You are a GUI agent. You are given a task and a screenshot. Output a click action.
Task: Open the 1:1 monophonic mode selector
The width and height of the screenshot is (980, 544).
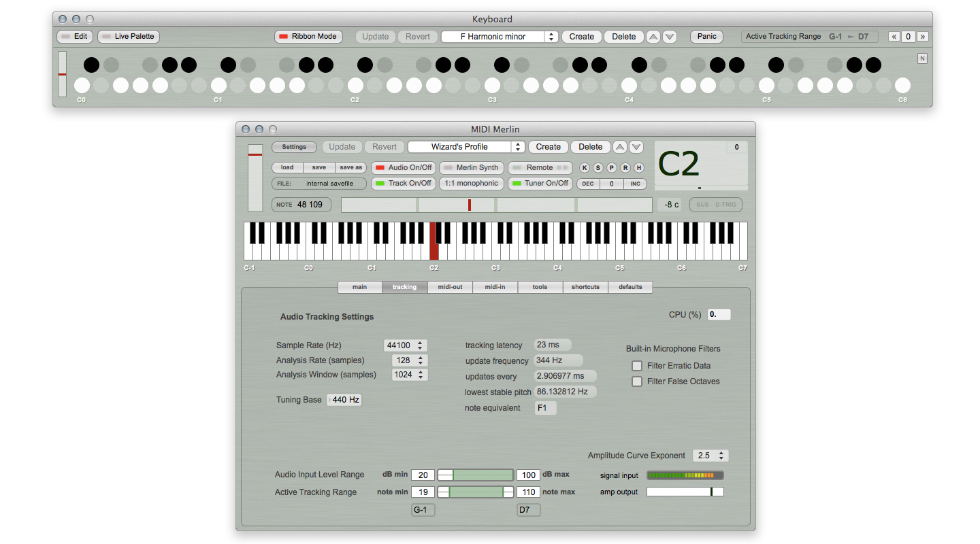click(472, 183)
